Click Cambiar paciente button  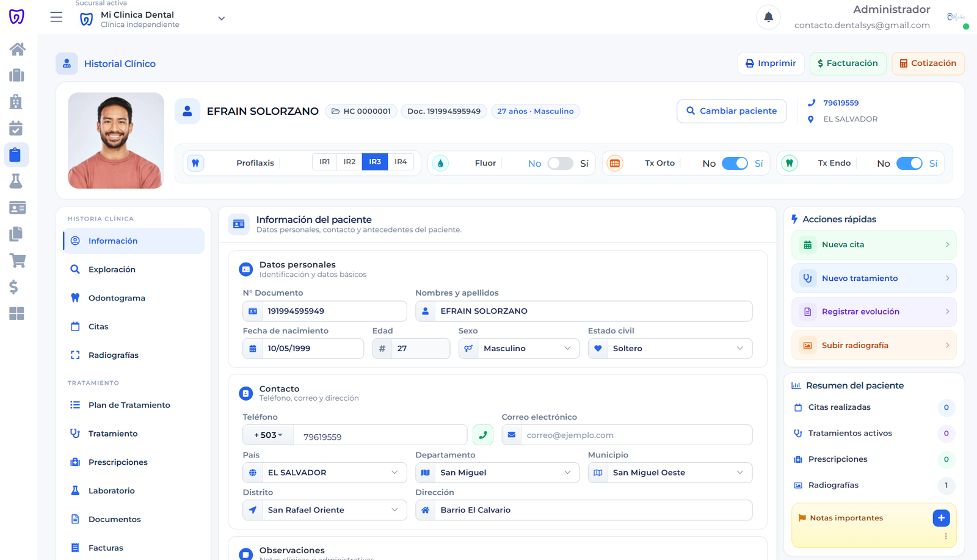coord(732,111)
